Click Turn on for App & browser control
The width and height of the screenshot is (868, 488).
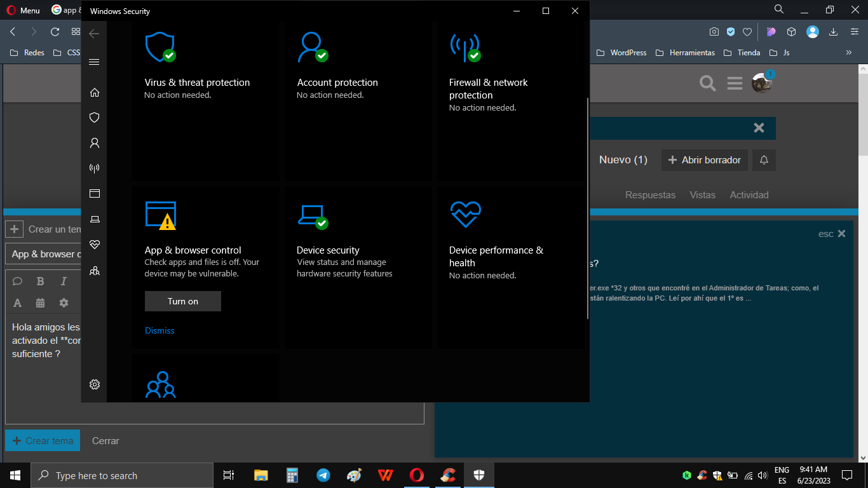pos(183,301)
